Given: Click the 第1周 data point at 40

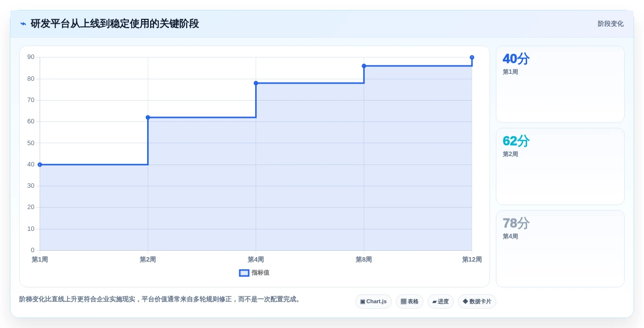Looking at the screenshot, I should pyautogui.click(x=40, y=164).
